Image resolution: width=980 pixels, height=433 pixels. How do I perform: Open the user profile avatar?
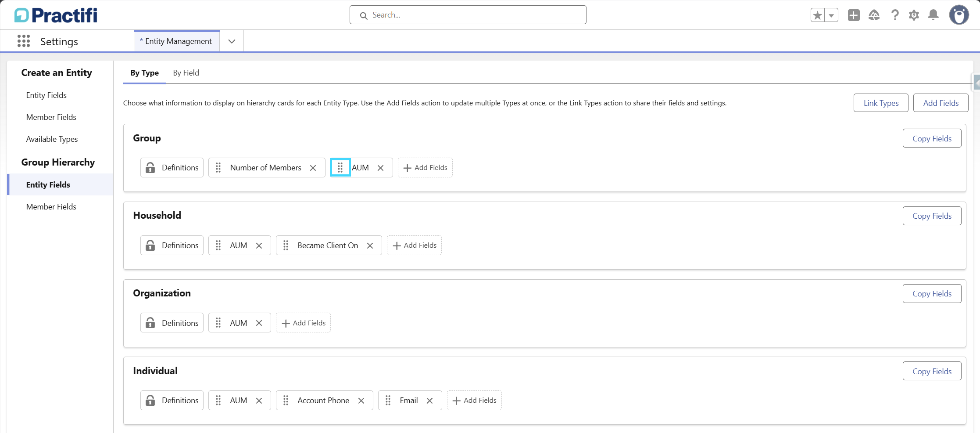point(959,15)
